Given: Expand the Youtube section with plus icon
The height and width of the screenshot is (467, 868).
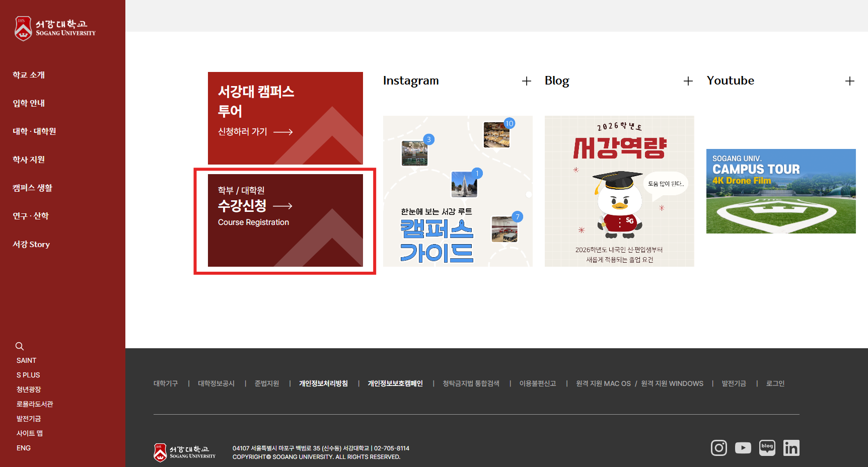Looking at the screenshot, I should point(849,81).
